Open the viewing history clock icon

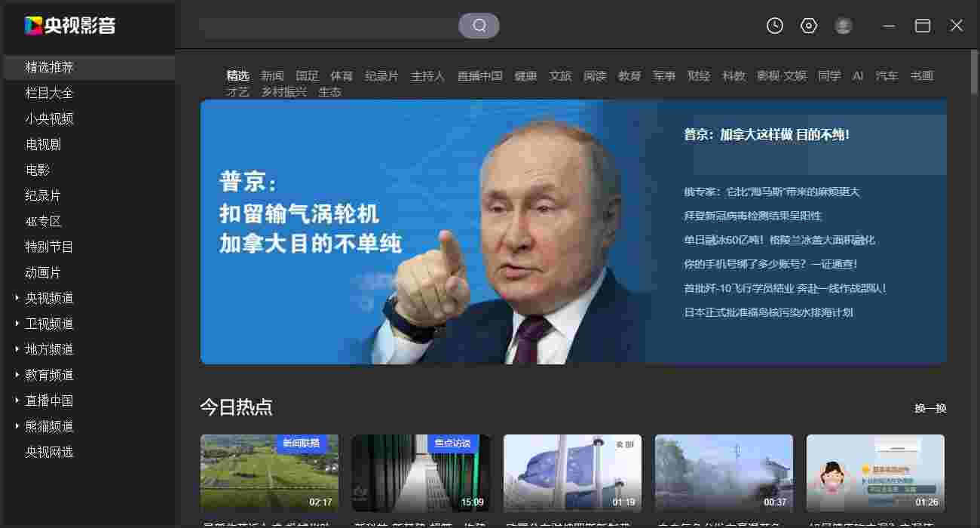[x=774, y=25]
